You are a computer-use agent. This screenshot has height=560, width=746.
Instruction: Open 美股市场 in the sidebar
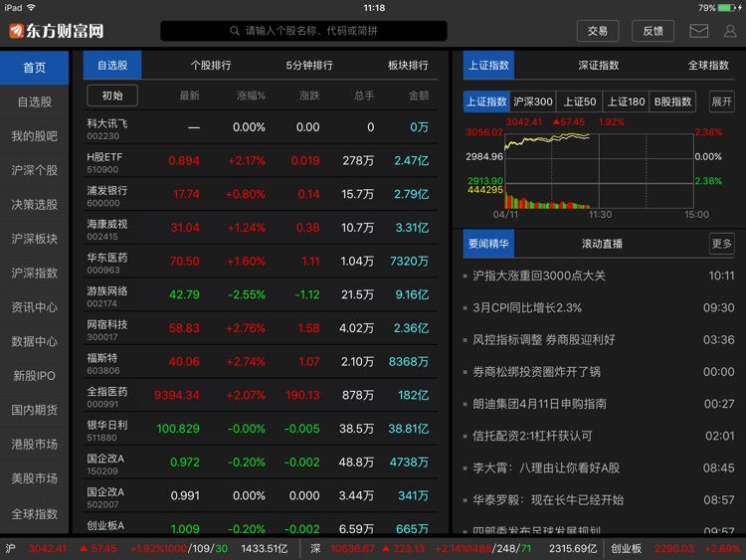click(x=34, y=478)
